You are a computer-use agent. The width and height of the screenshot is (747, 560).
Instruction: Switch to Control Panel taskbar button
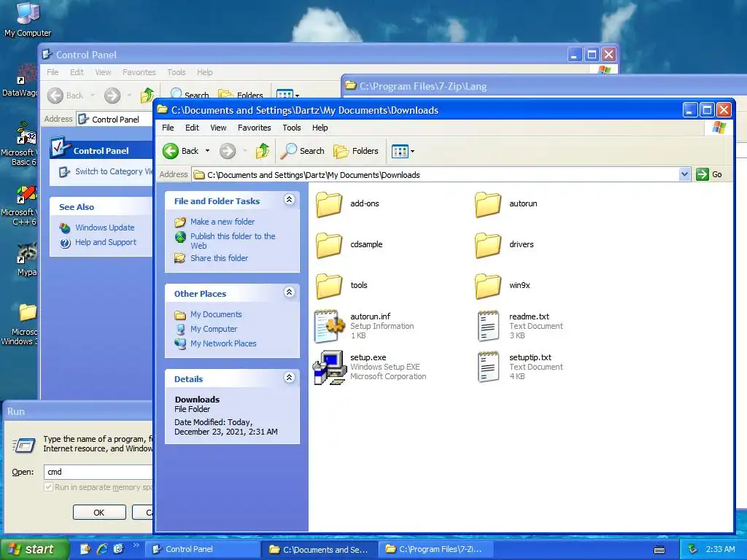click(x=204, y=550)
